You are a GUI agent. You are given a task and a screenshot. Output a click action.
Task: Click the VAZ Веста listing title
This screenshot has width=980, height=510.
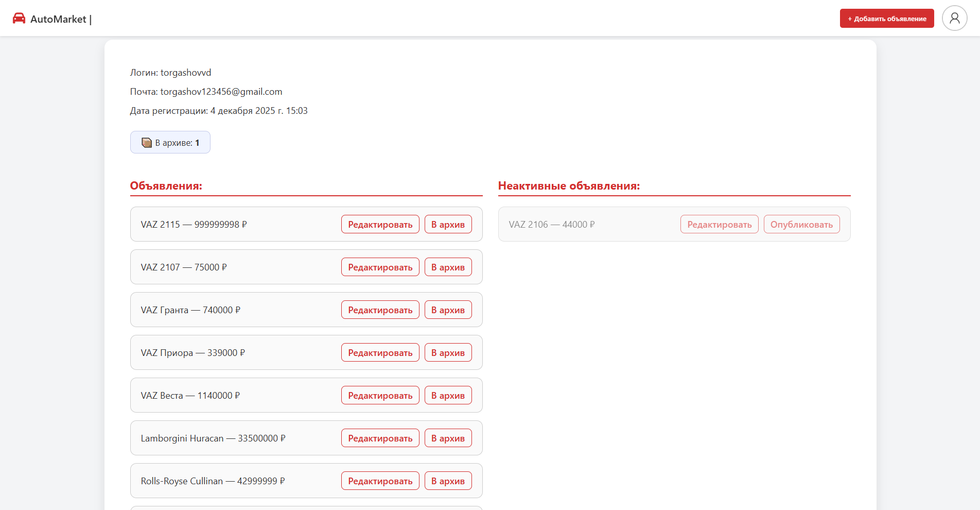tap(190, 396)
